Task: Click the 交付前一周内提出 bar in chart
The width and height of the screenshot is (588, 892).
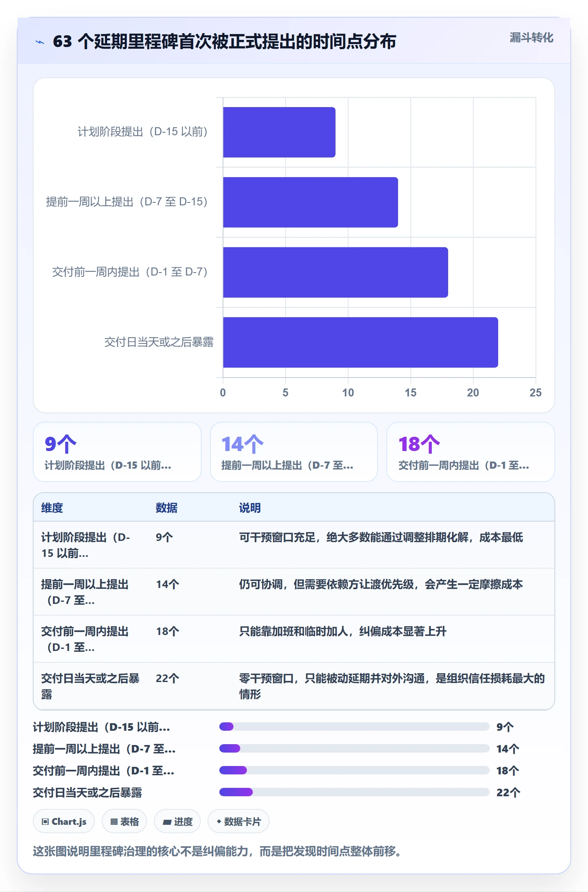Action: [336, 273]
